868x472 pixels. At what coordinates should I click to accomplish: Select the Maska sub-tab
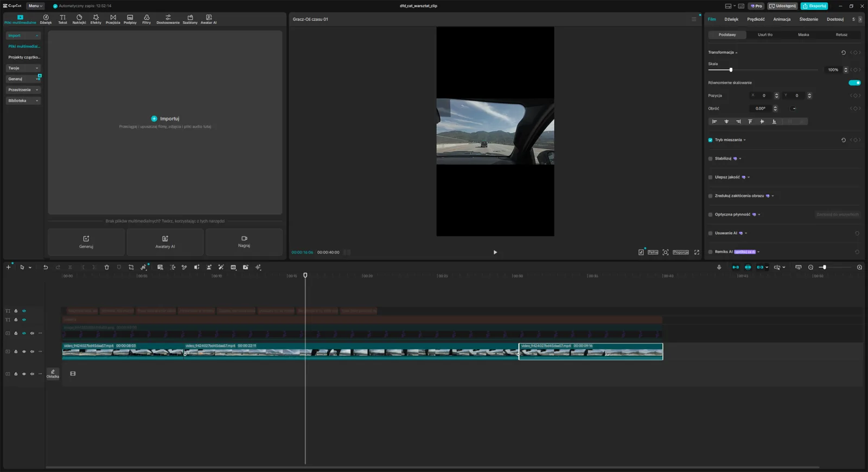(x=803, y=35)
